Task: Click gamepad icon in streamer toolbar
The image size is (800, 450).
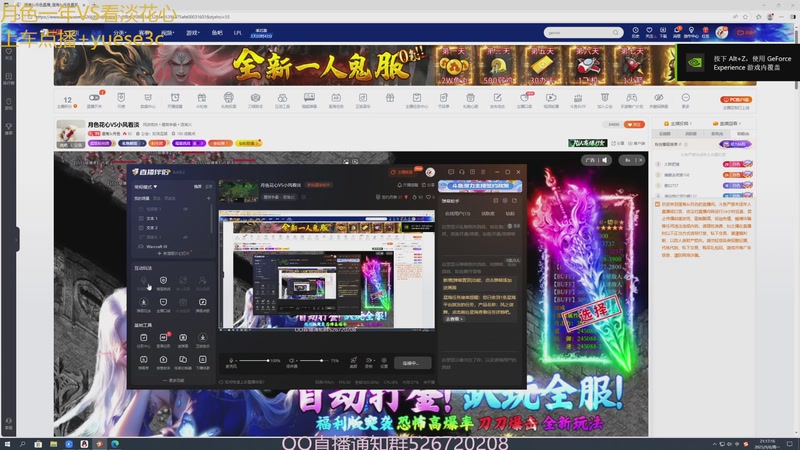Action: tap(631, 97)
